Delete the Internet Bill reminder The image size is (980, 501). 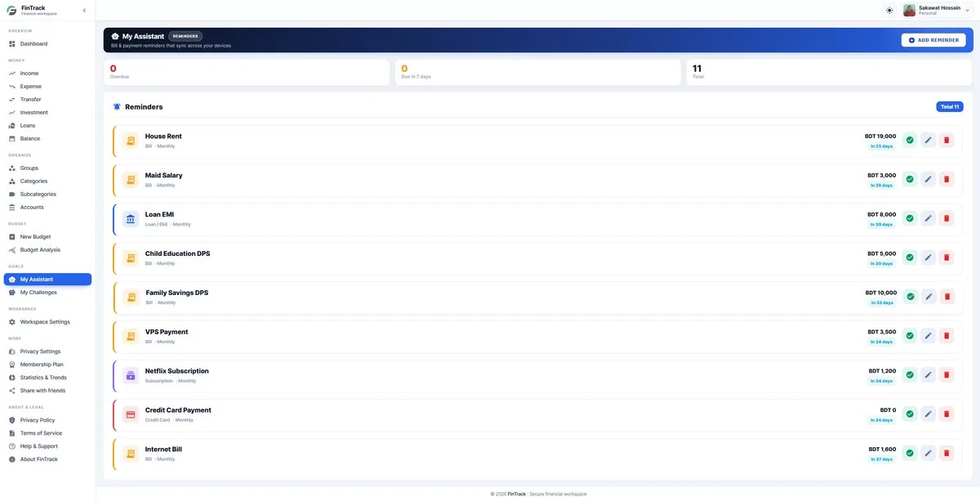947,454
